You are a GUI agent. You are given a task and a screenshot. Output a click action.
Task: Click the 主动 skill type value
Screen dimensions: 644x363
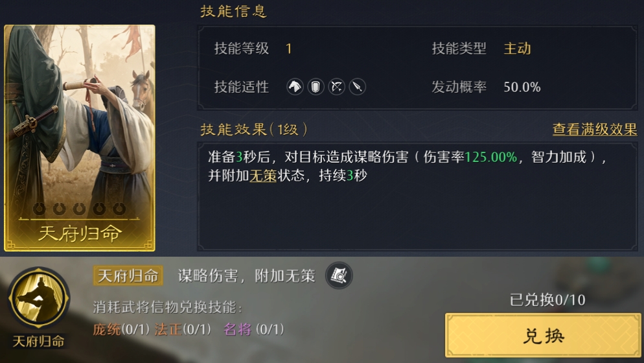tap(518, 49)
